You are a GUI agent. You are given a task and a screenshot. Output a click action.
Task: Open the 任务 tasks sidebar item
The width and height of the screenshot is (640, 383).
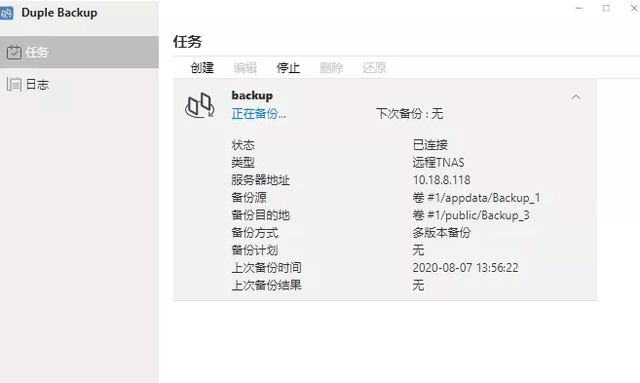pyautogui.click(x=79, y=52)
